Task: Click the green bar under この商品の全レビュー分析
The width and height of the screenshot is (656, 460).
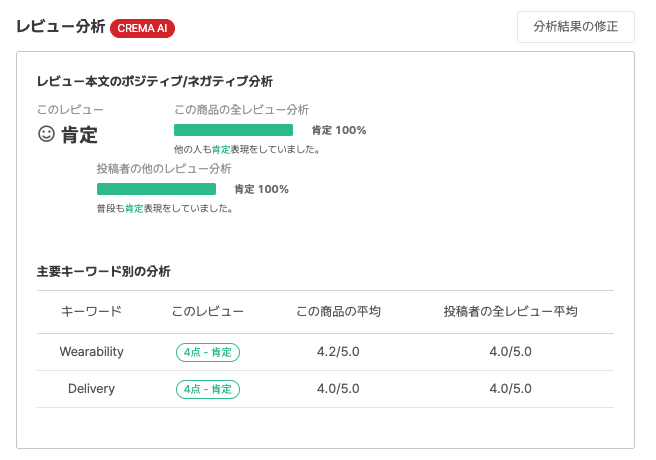Action: 233,130
